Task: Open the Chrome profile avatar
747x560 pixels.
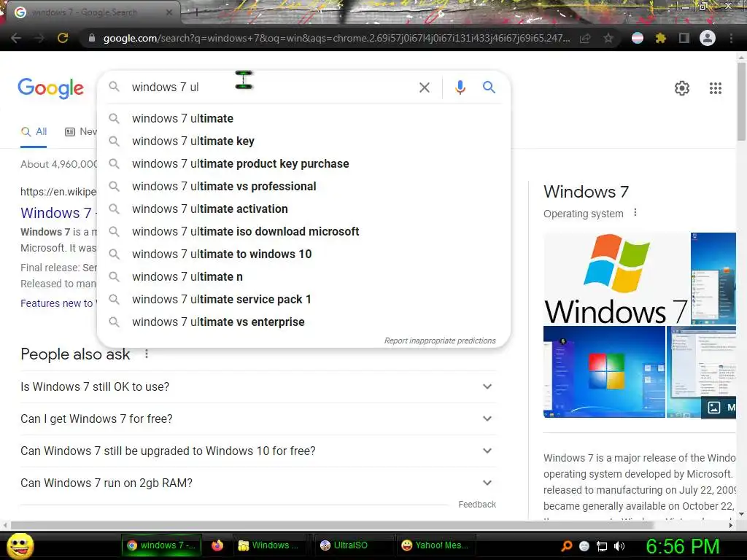Action: tap(708, 38)
